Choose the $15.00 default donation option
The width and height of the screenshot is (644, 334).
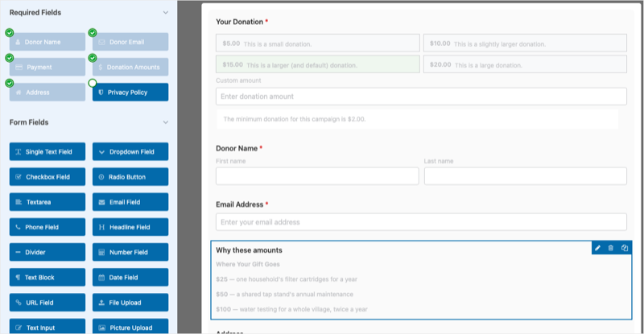(318, 64)
